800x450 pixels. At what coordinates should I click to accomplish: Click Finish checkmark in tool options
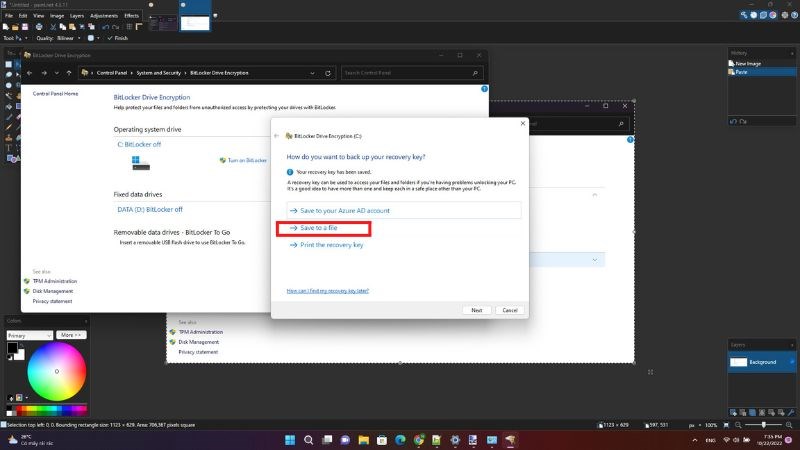[x=114, y=38]
